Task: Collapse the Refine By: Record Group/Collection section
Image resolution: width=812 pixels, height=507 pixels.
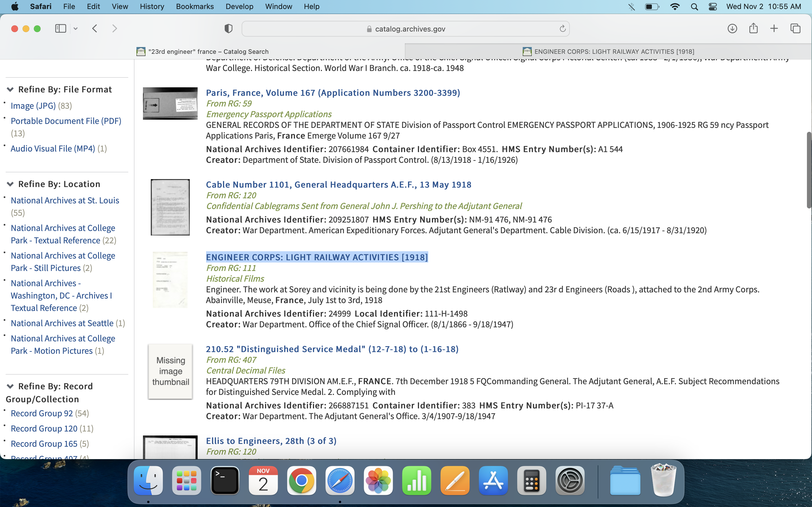Action: coord(10,386)
